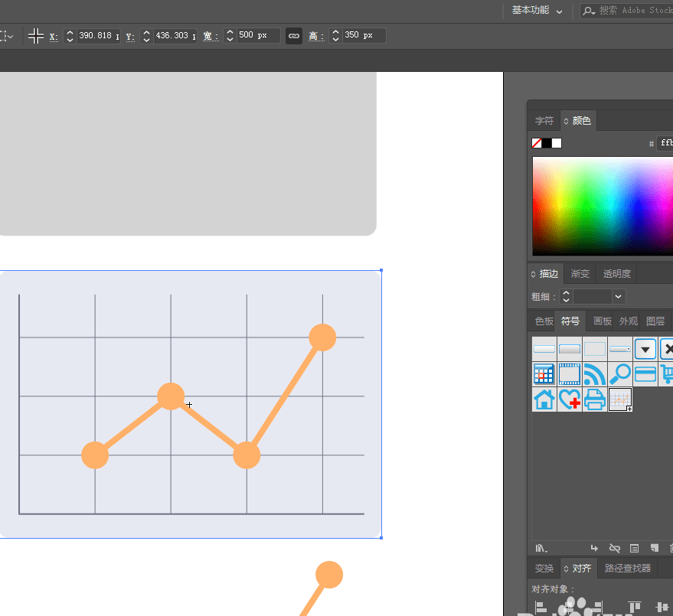This screenshot has height=616, width=673.
Task: Select the None color swatch with red slash
Action: [x=537, y=143]
